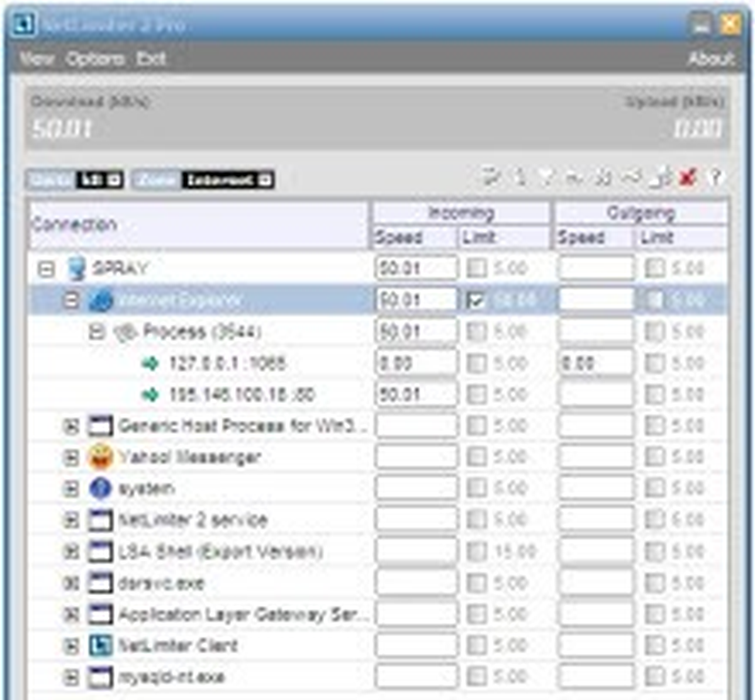Collapse the SPRAY tree node

[x=45, y=269]
